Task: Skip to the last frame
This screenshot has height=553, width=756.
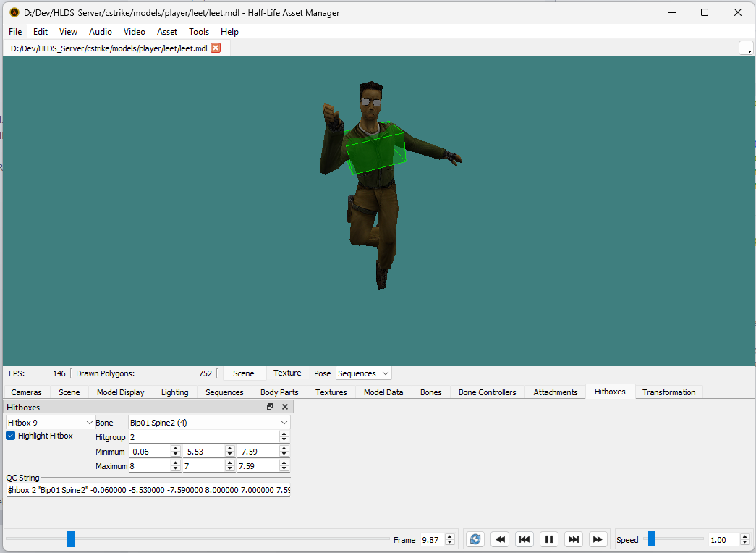Action: point(574,539)
